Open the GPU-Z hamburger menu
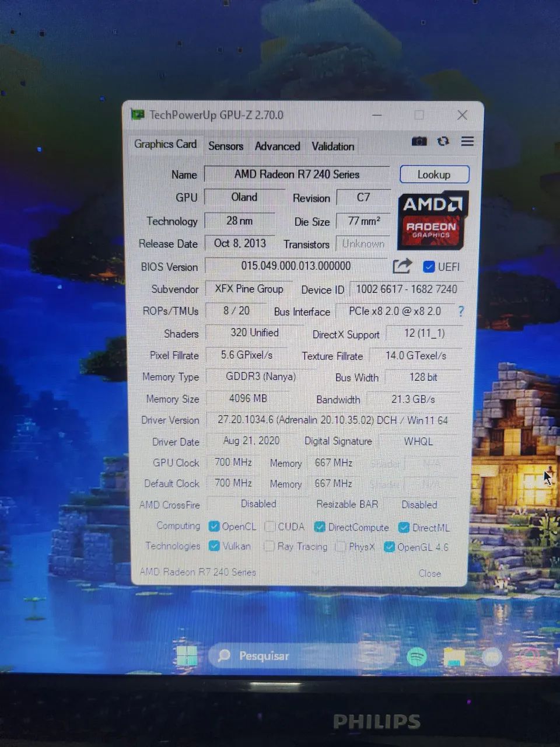 tap(467, 141)
